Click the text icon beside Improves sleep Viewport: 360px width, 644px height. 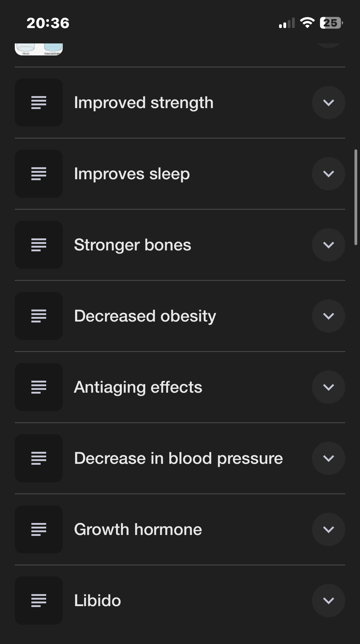(x=39, y=174)
